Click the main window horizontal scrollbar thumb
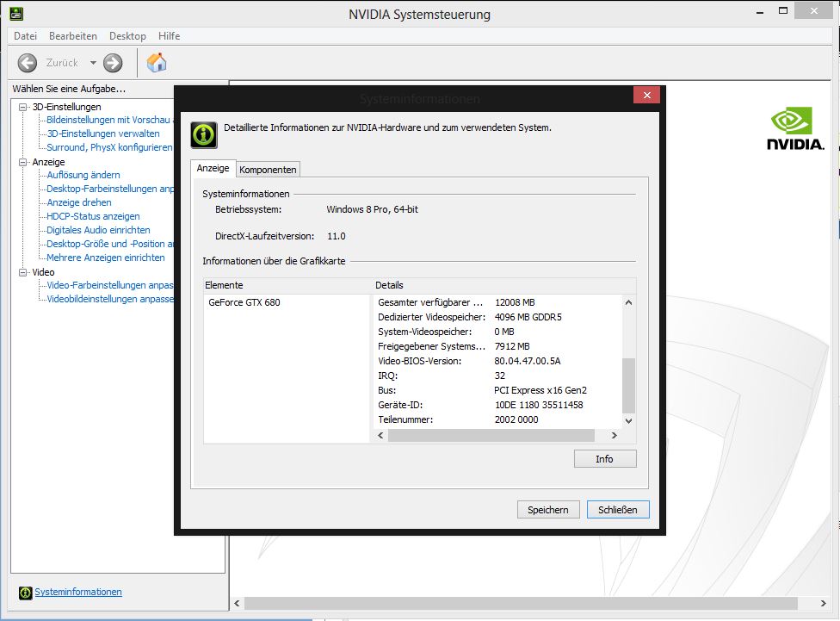This screenshot has width=840, height=621. [x=521, y=603]
